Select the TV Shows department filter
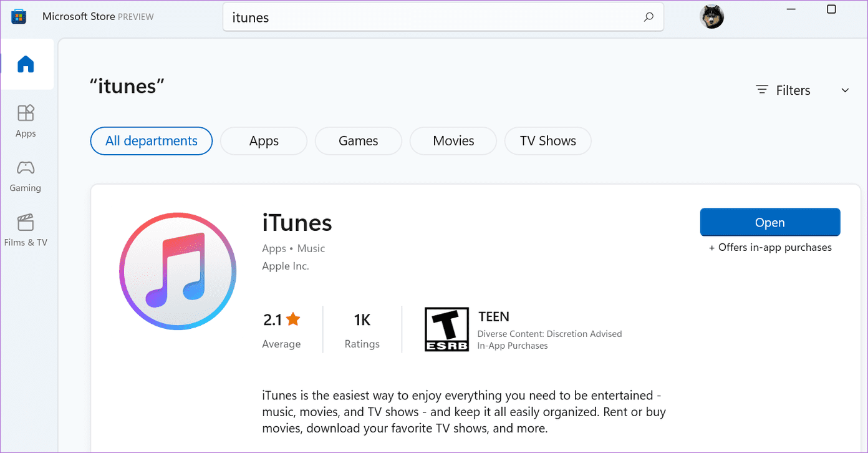This screenshot has height=453, width=868. point(547,141)
